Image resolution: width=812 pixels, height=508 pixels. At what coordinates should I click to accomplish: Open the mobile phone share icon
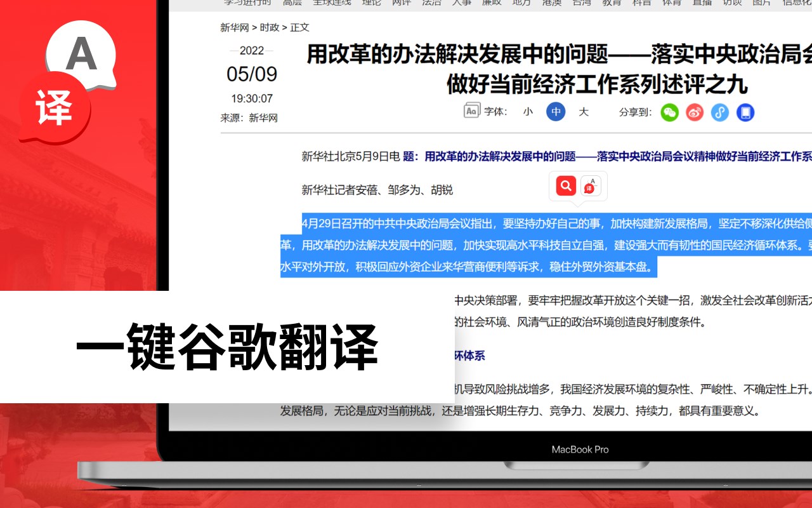(745, 112)
